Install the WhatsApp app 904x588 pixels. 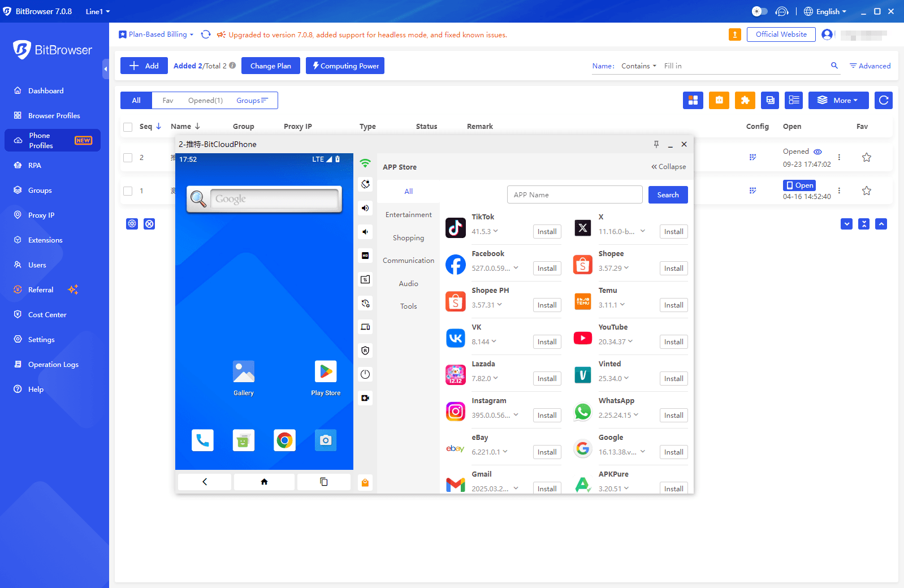click(x=673, y=415)
